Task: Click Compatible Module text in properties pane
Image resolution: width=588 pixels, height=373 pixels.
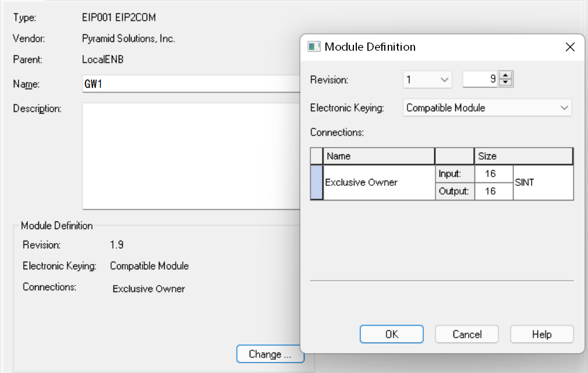Action: [x=149, y=266]
